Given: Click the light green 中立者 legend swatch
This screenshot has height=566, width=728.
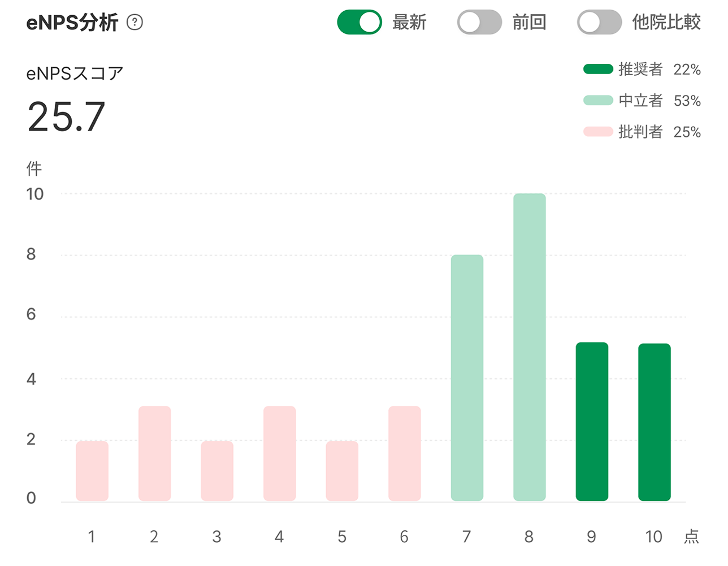Looking at the screenshot, I should coord(598,101).
